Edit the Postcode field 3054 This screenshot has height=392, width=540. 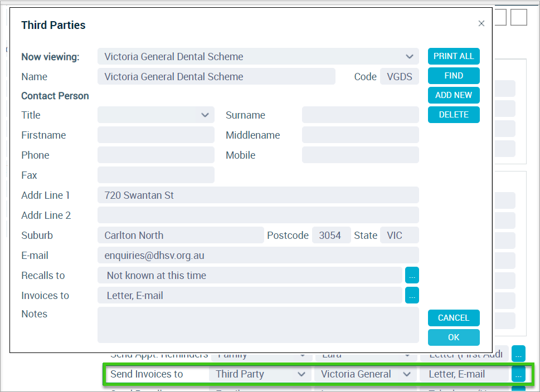click(332, 235)
